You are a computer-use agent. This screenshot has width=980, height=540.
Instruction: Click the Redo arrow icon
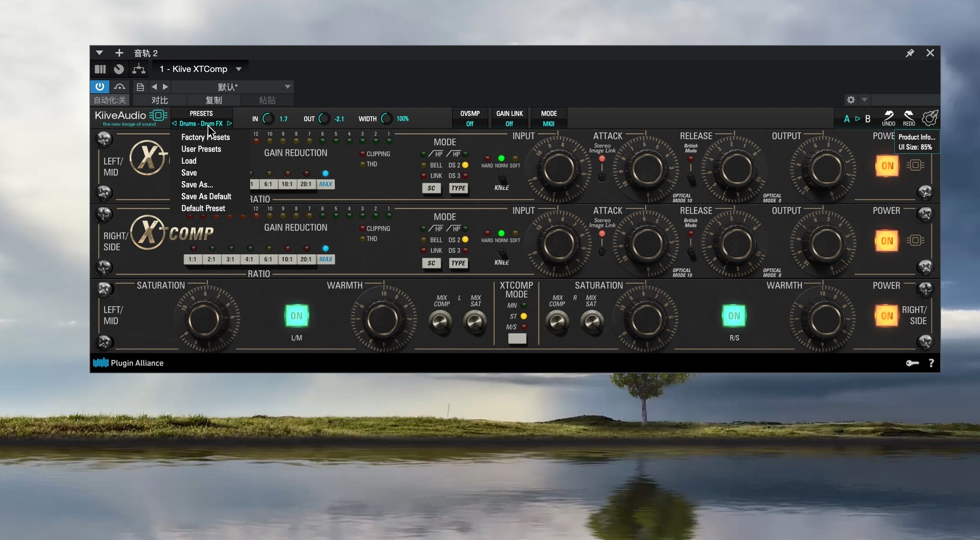point(909,116)
